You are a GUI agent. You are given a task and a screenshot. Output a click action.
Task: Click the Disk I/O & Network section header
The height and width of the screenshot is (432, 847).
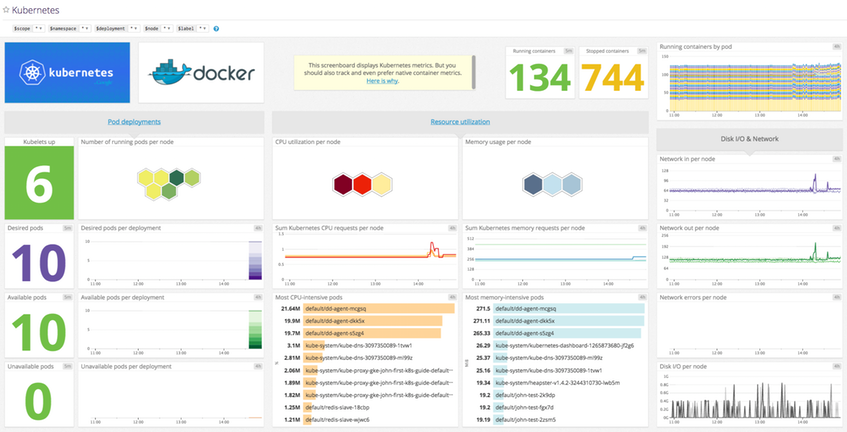(x=749, y=139)
